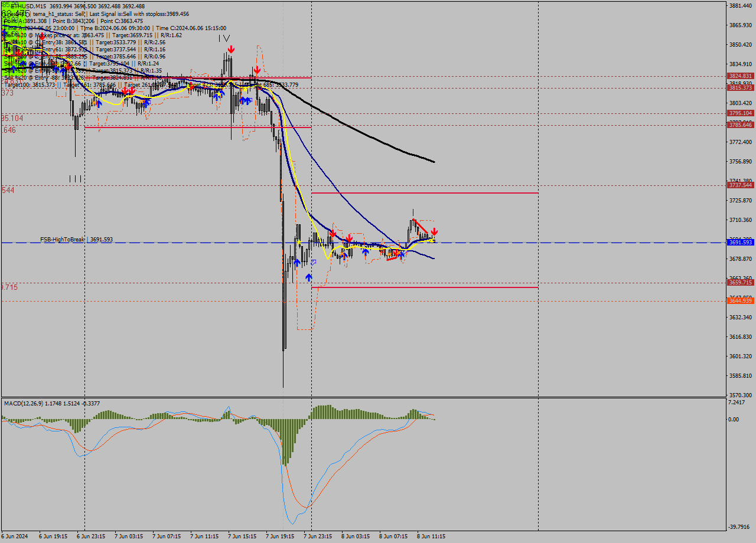
Task: Select the IV wave label at the chart top
Action: click(224, 38)
